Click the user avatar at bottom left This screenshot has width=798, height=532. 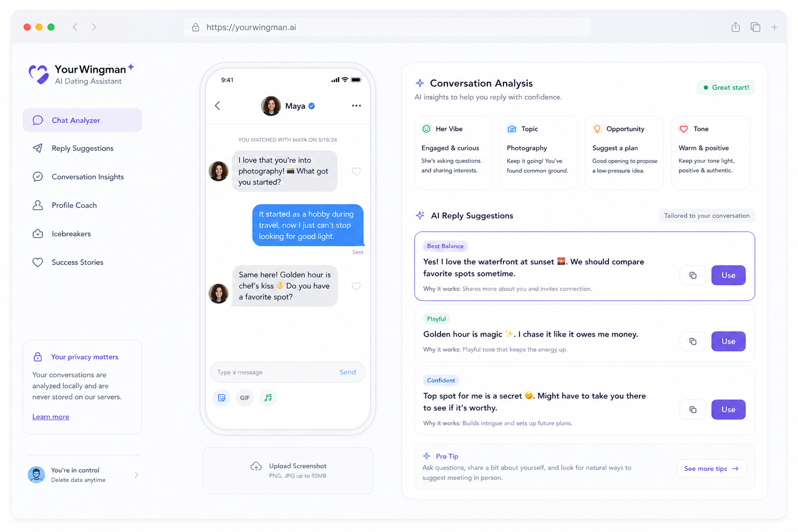pos(36,475)
